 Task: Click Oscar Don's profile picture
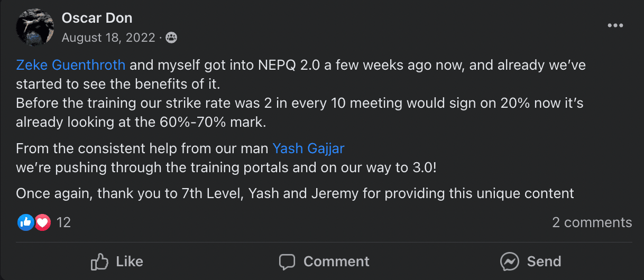click(35, 27)
